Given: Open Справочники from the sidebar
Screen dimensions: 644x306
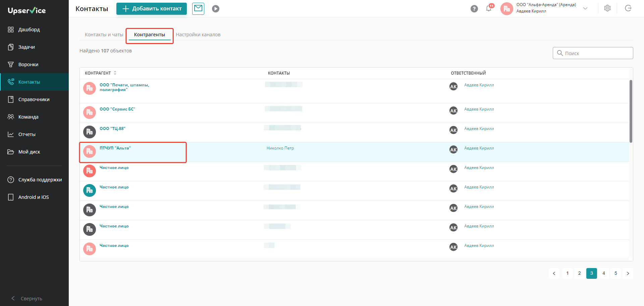Looking at the screenshot, I should [34, 99].
